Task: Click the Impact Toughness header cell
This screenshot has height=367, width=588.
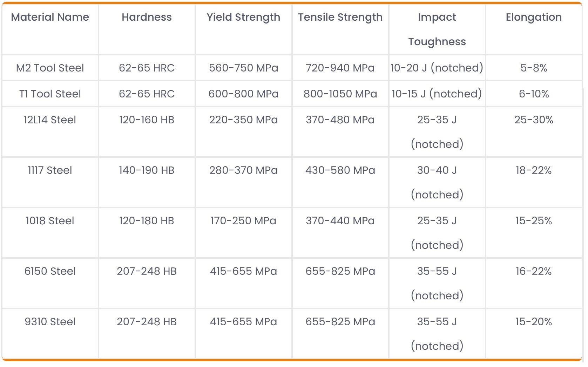Action: pyautogui.click(x=437, y=29)
